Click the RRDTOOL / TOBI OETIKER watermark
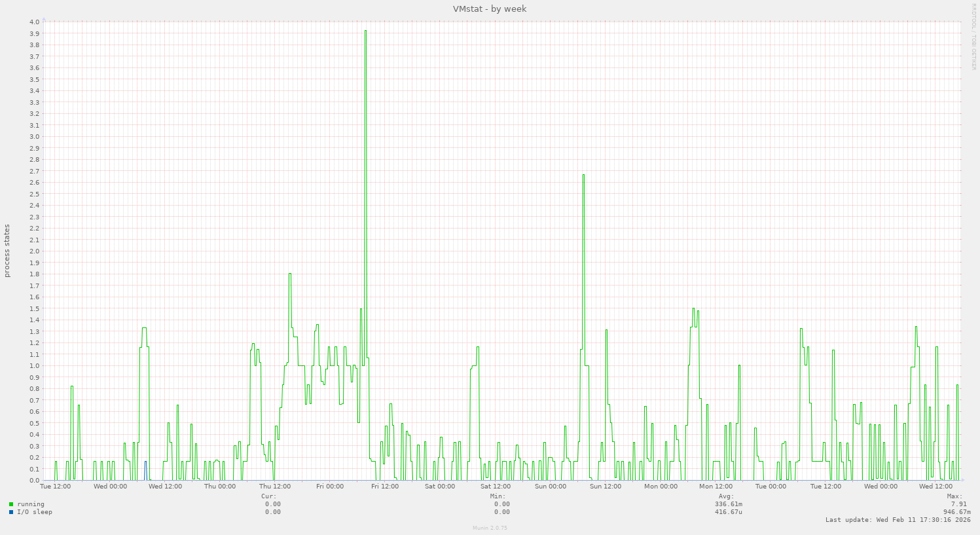 (x=974, y=37)
